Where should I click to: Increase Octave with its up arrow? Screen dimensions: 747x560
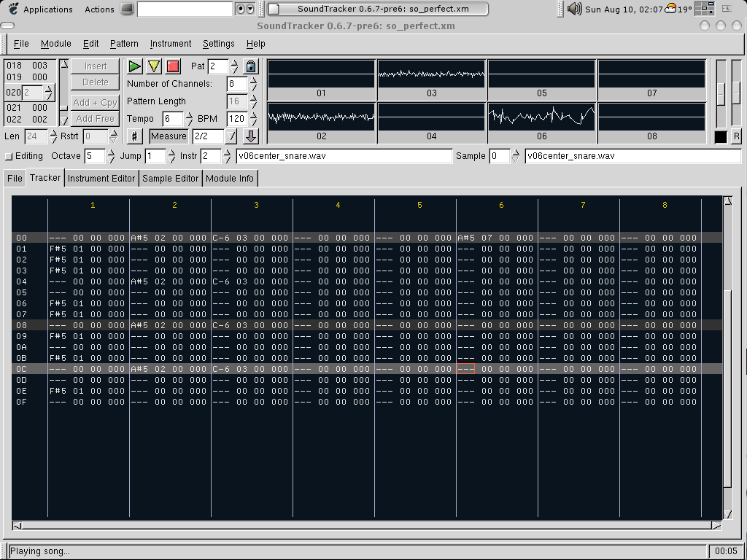[x=111, y=152]
